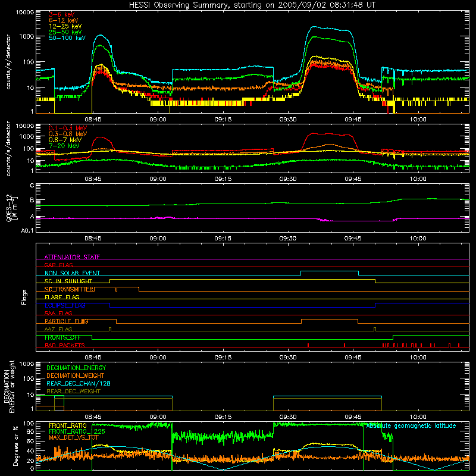Click the 0.8-7 MeV legend label
This screenshot has width=476, height=476.
pyautogui.click(x=65, y=140)
